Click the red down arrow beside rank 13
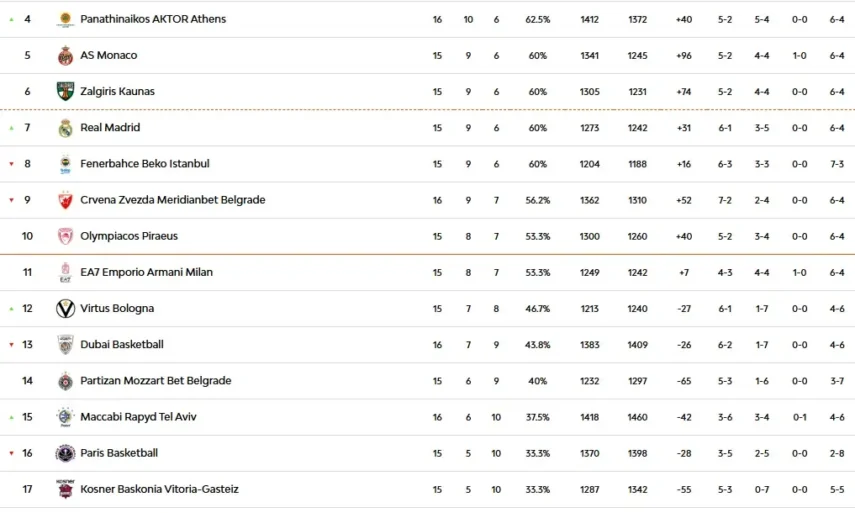The height and width of the screenshot is (513, 855). click(11, 345)
